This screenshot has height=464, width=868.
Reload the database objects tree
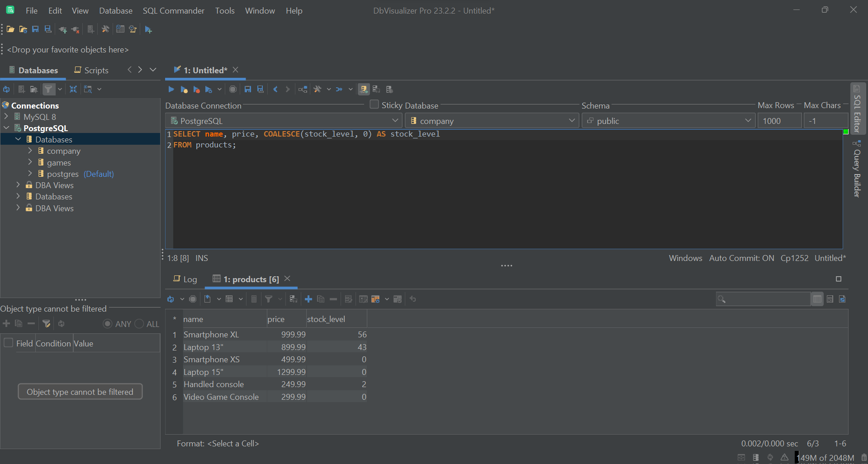click(6, 89)
